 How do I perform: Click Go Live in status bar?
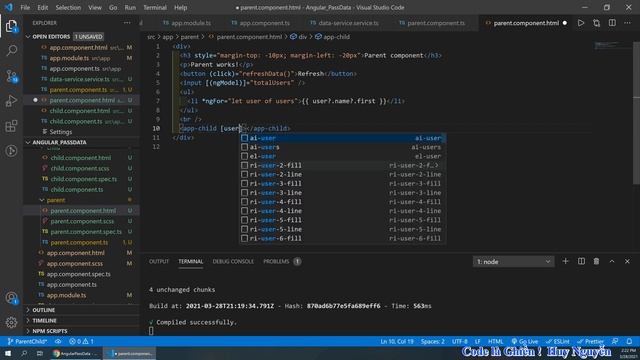[524, 341]
